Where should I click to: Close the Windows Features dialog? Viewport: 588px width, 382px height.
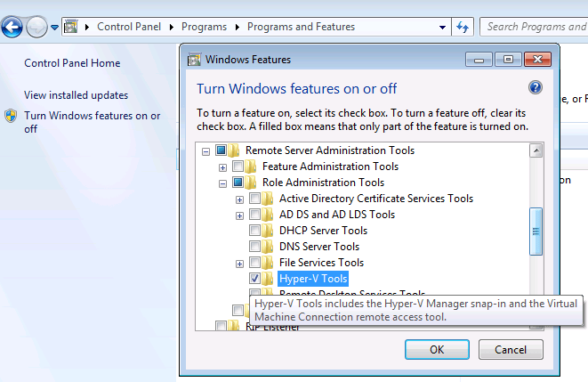538,60
